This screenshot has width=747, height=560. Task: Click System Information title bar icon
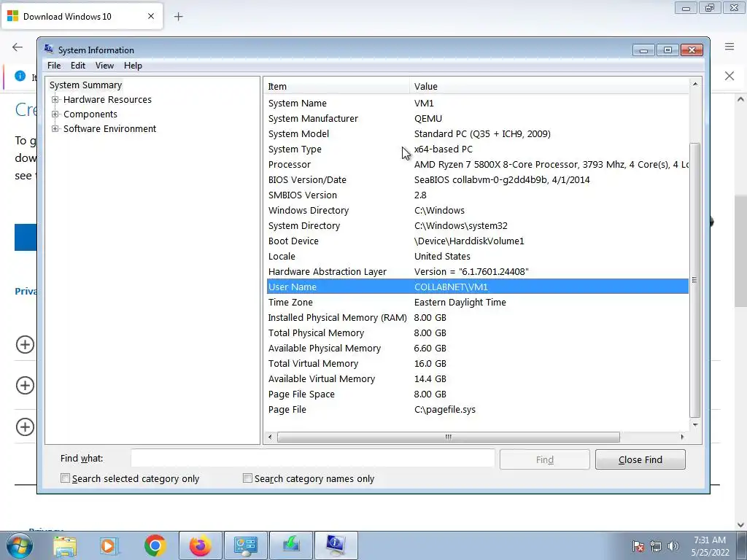[49, 49]
